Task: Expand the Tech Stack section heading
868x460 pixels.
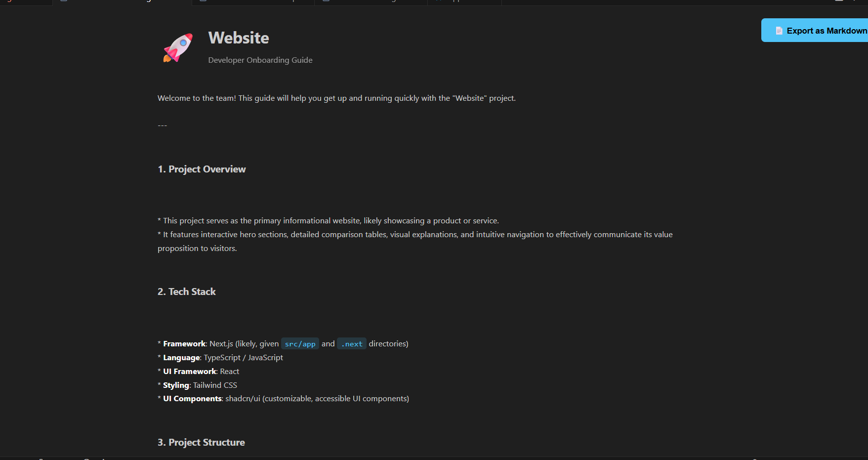Action: [186, 292]
